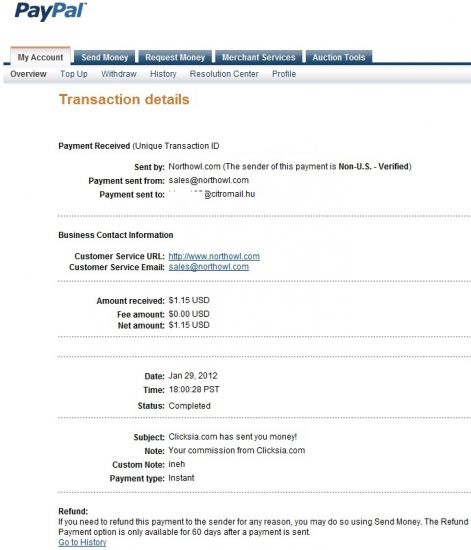Select Top Up in the submenu
Screen dimensions: 471x550
(74, 74)
